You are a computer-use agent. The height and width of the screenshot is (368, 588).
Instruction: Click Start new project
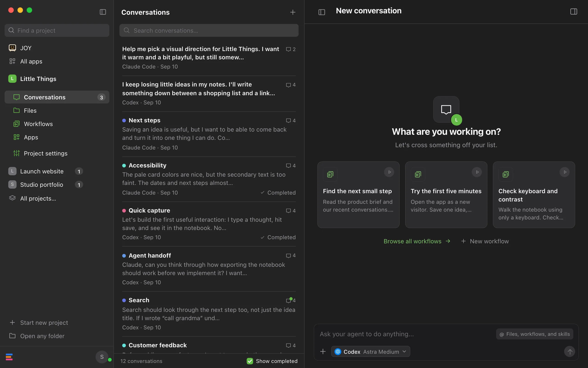coord(39,322)
